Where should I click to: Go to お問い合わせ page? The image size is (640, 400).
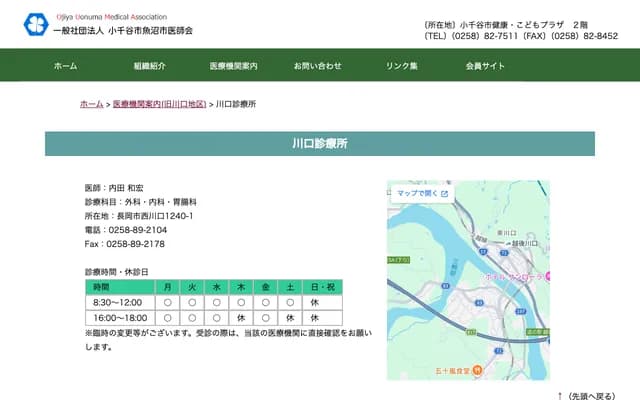tap(317, 65)
